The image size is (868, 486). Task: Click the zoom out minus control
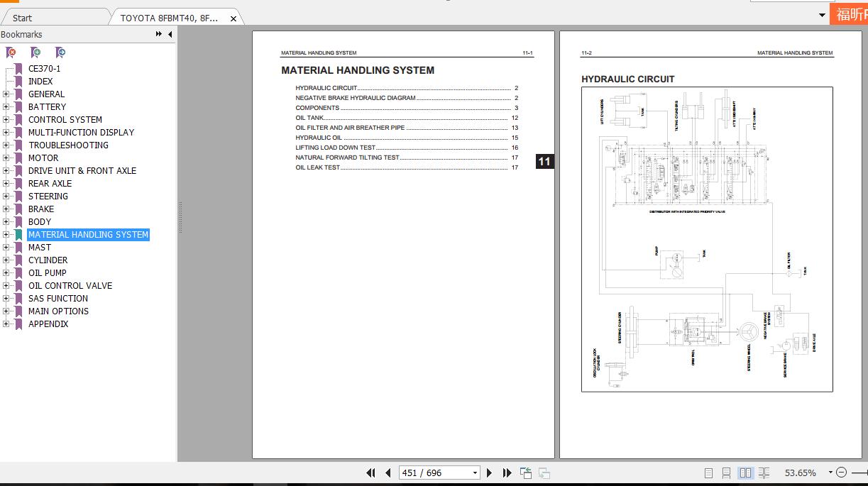point(842,472)
